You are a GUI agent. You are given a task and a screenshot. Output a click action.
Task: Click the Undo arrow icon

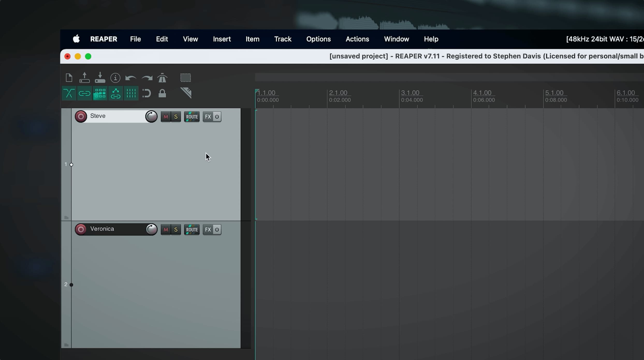tap(131, 78)
